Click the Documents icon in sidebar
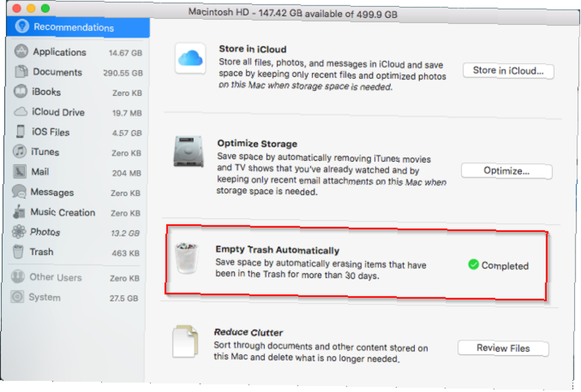 coord(21,71)
